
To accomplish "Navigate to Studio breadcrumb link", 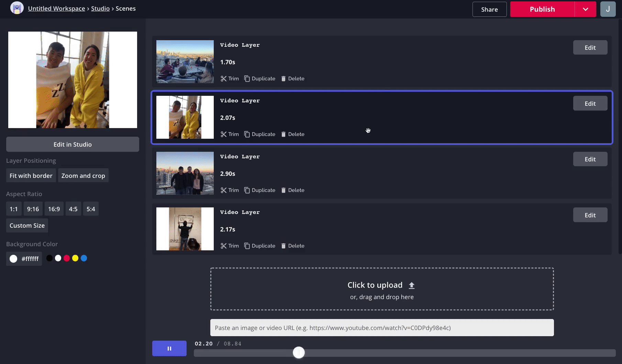I will [100, 9].
